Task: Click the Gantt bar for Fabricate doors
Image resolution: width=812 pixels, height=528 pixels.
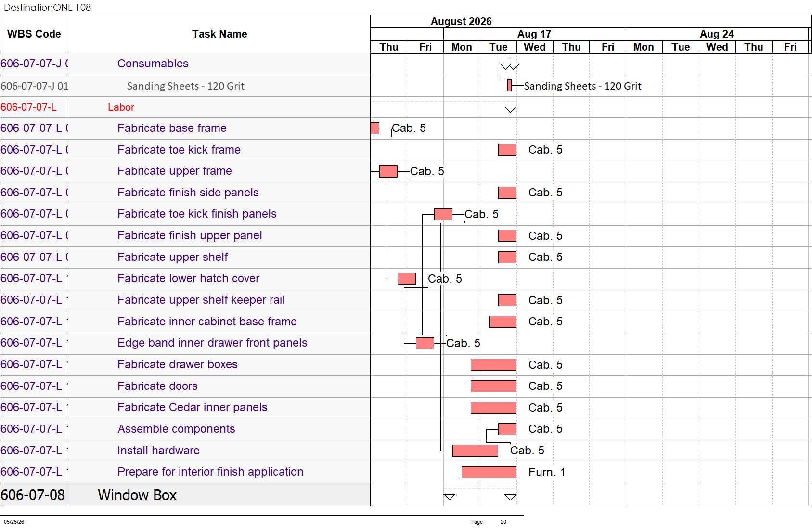Action: 493,386
